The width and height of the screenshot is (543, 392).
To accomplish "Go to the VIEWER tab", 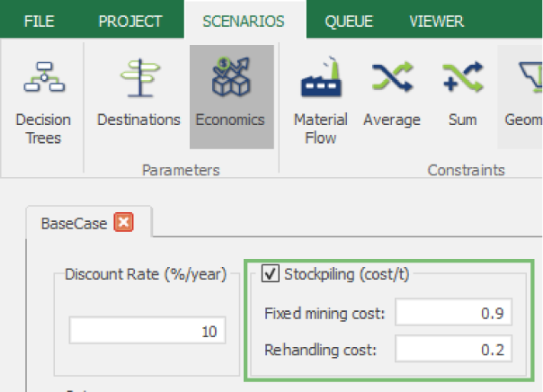I will pos(436,22).
